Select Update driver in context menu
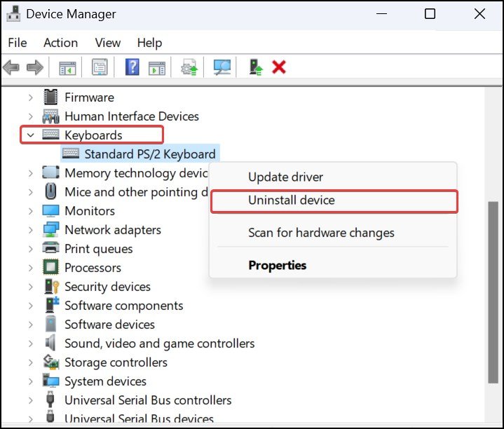Image resolution: width=504 pixels, height=429 pixels. tap(285, 177)
